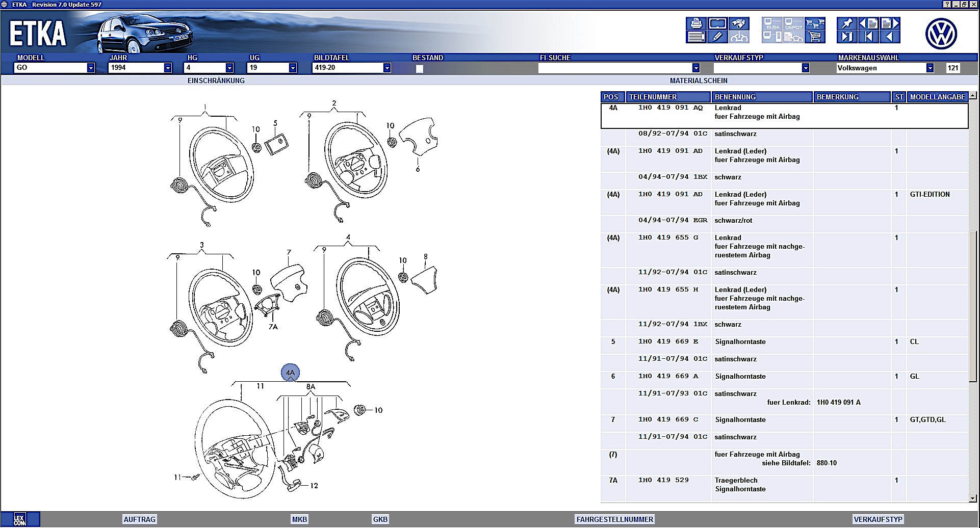The width and height of the screenshot is (980, 528).
Task: Open the MODELL dropdown arrow
Action: (x=91, y=68)
